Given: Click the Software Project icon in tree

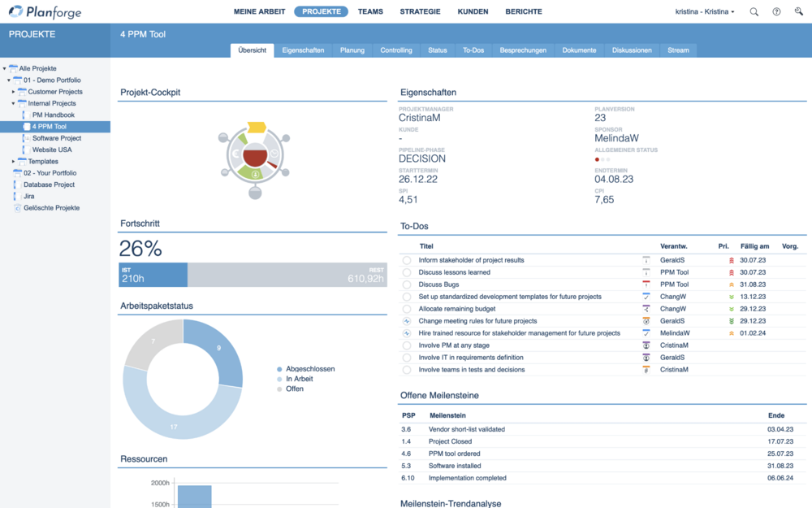Looking at the screenshot, I should point(27,138).
